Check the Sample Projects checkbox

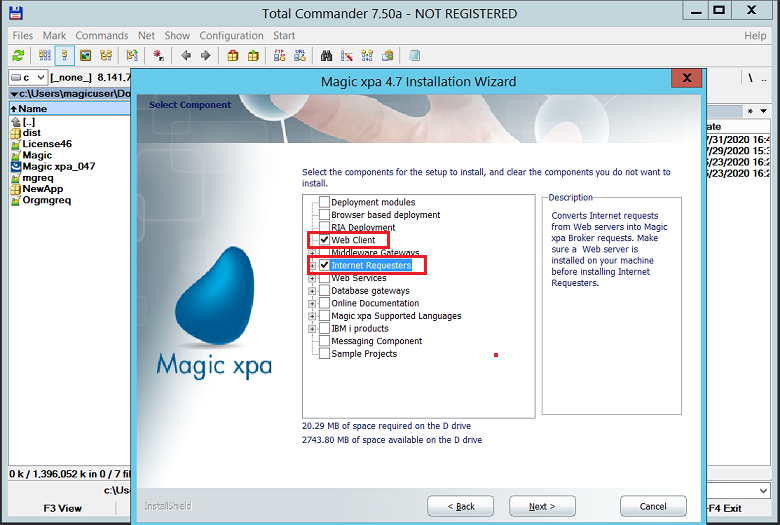[324, 354]
